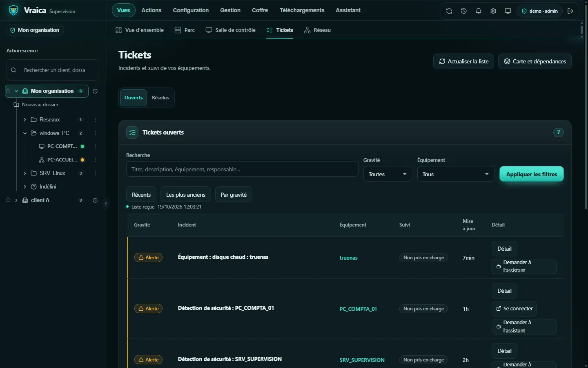This screenshot has height=368, width=588.
Task: Open the Reseaux folder options menu
Action: tap(95, 120)
